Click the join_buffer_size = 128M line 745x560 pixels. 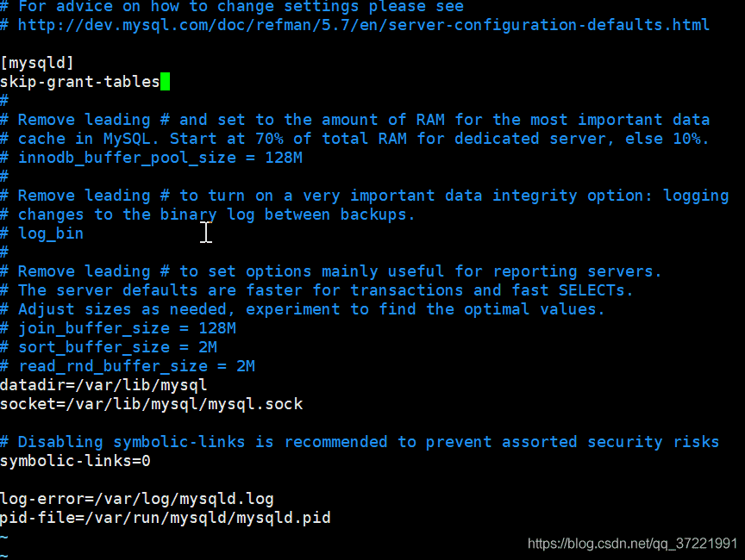tap(118, 328)
